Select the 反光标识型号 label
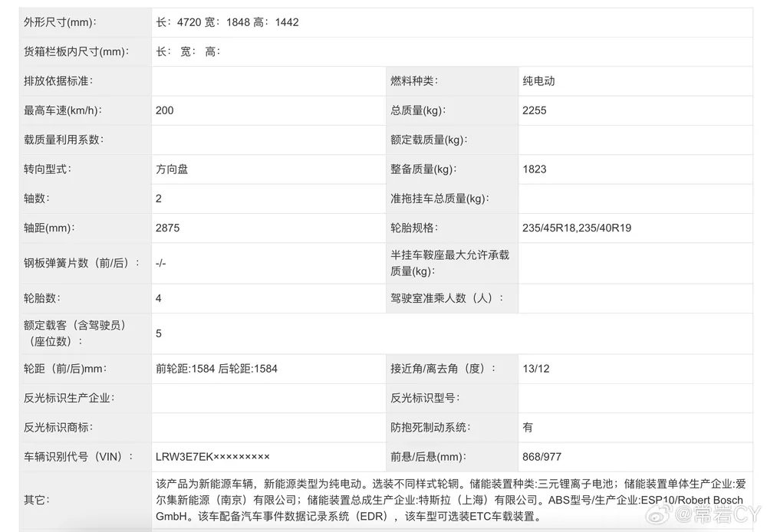This screenshot has height=532, width=767. [425, 398]
